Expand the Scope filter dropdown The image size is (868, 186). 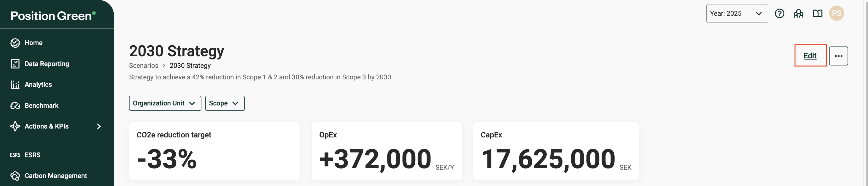[x=224, y=103]
